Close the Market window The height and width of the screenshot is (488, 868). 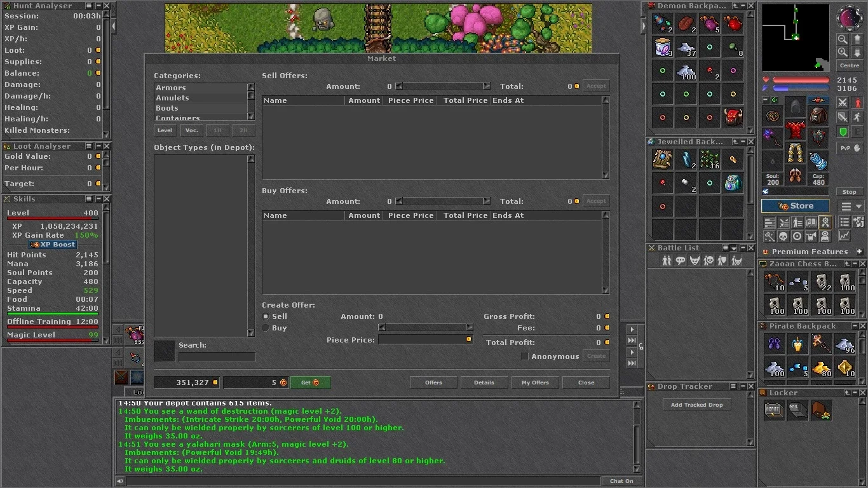pos(586,383)
